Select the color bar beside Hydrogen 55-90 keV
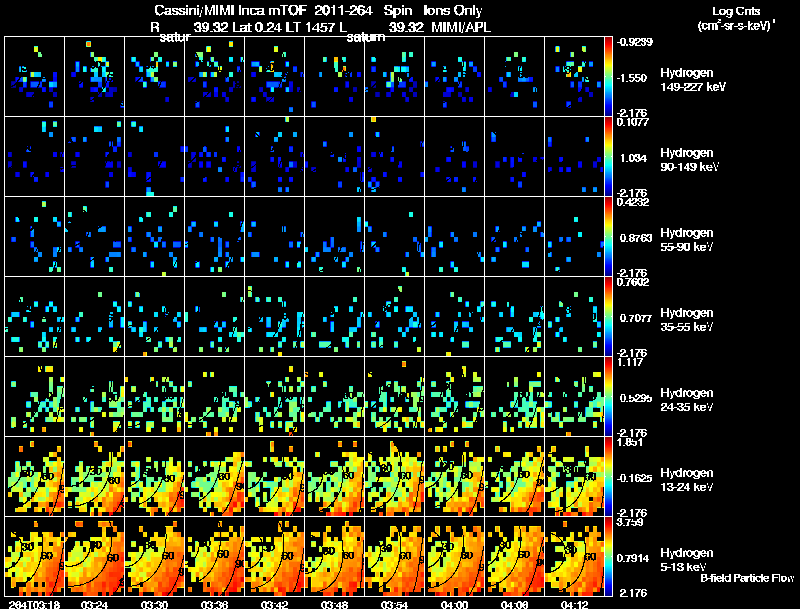 [x=608, y=237]
